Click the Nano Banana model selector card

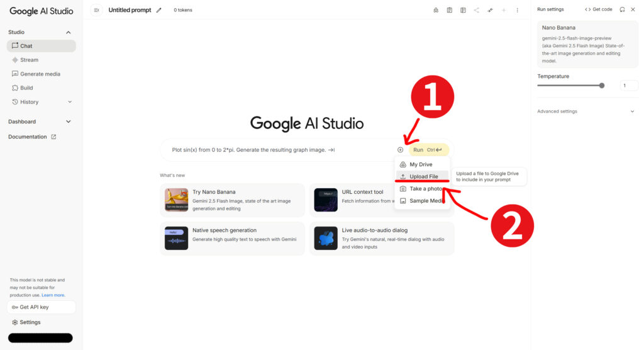(x=588, y=45)
